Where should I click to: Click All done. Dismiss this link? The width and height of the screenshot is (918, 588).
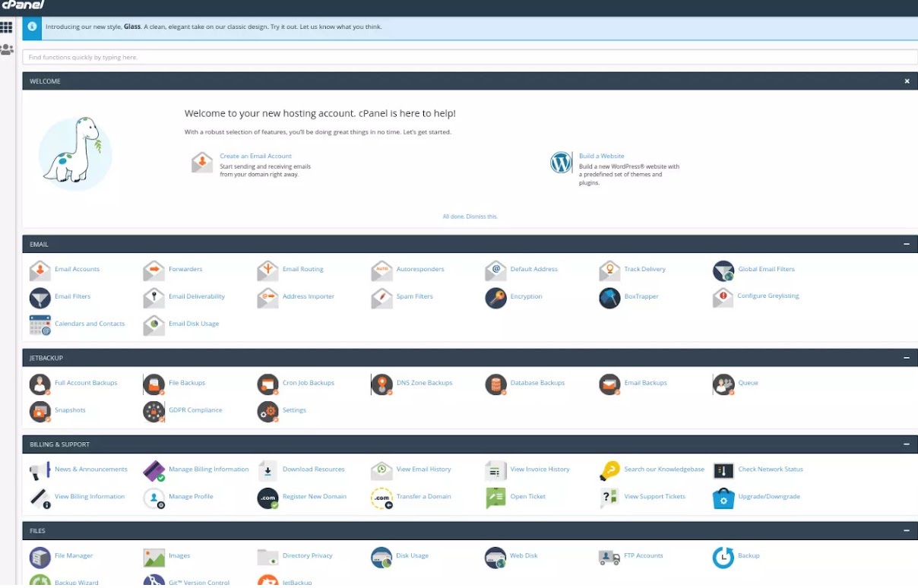(x=470, y=217)
